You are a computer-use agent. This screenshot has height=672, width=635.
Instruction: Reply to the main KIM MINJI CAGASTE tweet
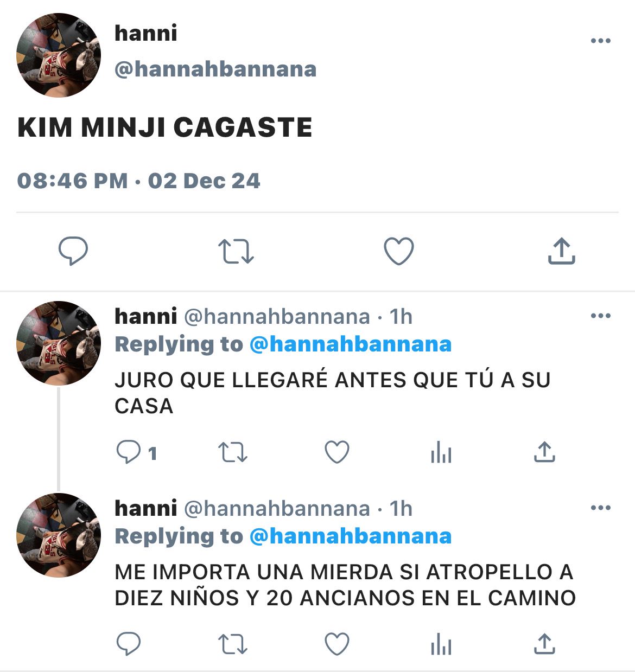(73, 251)
